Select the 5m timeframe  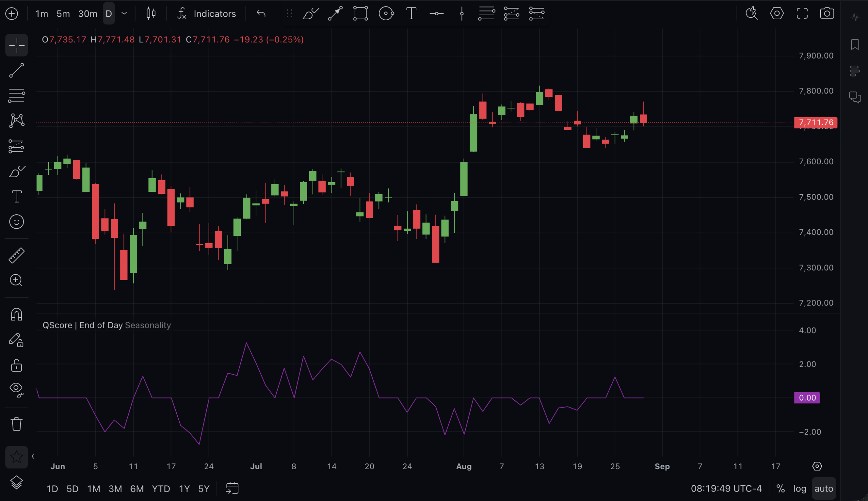[x=63, y=14]
